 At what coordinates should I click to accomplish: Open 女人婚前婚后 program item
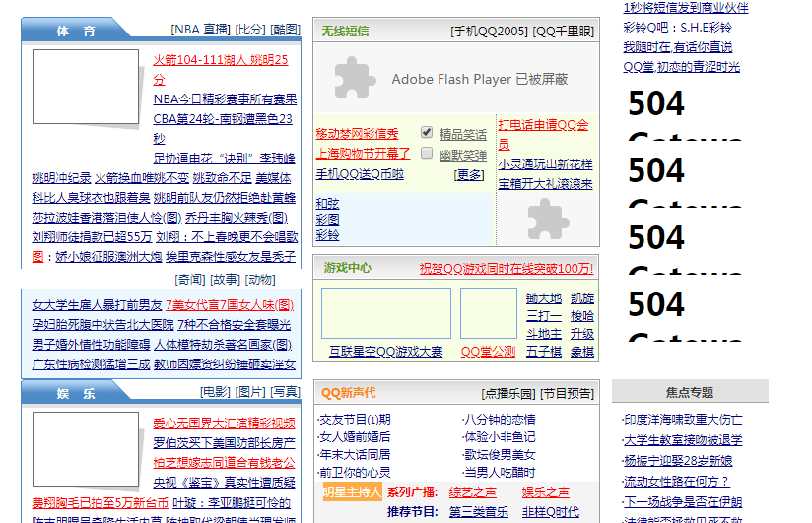tap(355, 437)
